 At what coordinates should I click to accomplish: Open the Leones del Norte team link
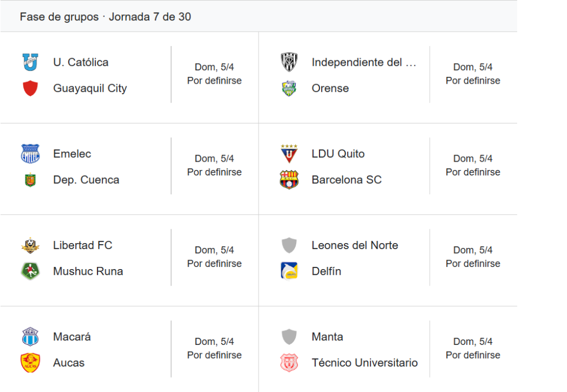(354, 245)
